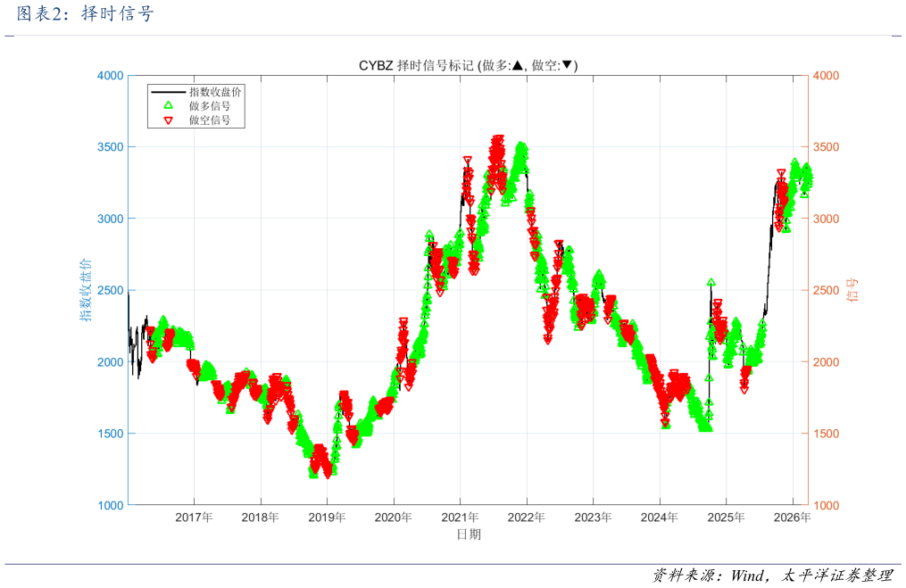The image size is (906, 588).
Task: Click the right orange axis 3500 label
Action: (x=827, y=146)
